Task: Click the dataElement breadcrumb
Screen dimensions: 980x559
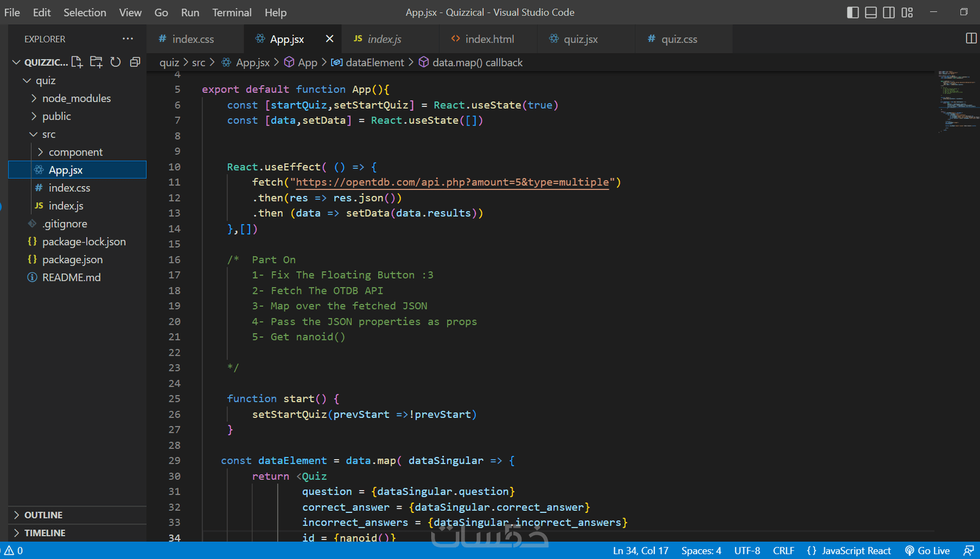Action: coord(368,62)
